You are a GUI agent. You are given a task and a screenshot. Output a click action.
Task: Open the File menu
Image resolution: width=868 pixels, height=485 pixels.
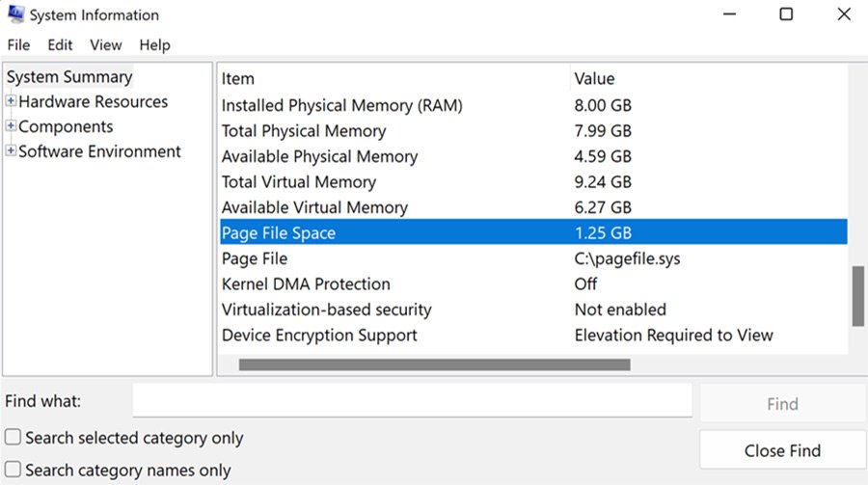pyautogui.click(x=19, y=45)
